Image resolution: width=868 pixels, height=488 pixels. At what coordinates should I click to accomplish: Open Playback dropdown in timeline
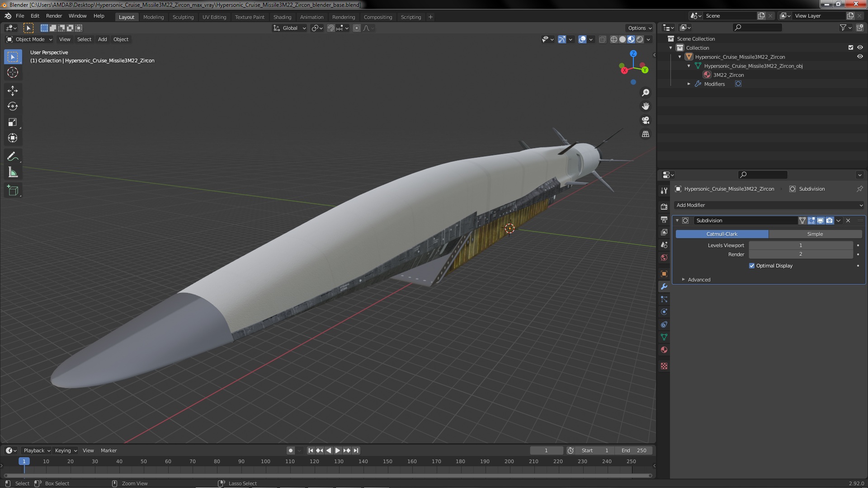37,450
